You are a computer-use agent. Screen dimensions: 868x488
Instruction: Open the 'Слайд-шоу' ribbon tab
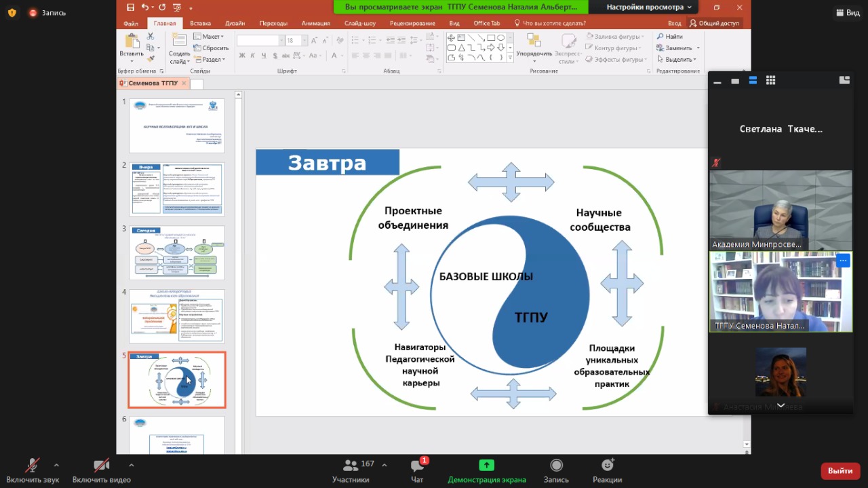point(359,23)
